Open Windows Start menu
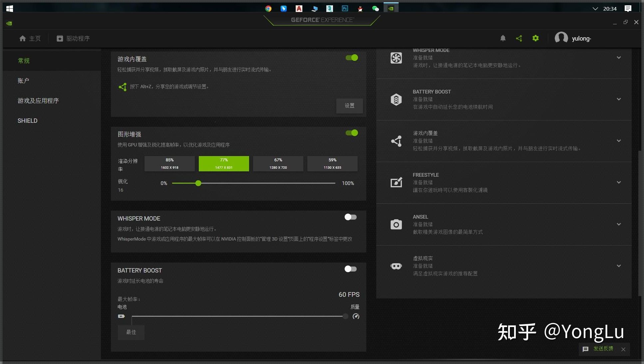The image size is (644, 364). (10, 9)
